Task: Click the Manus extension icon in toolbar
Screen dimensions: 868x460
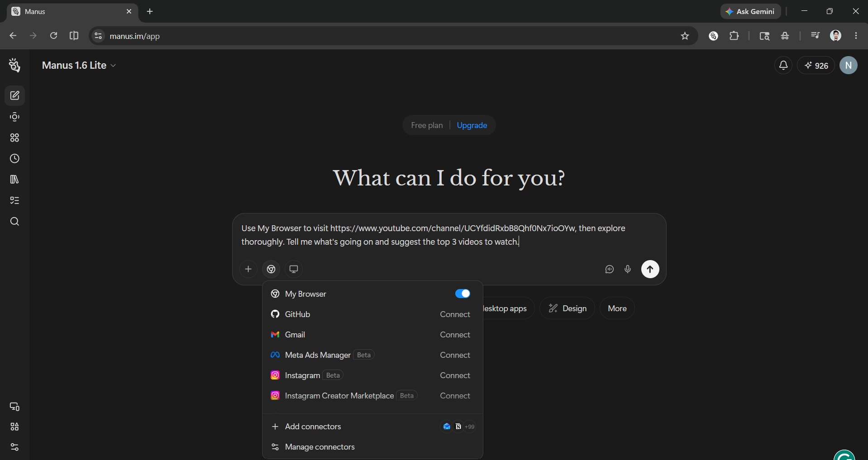Action: [714, 36]
